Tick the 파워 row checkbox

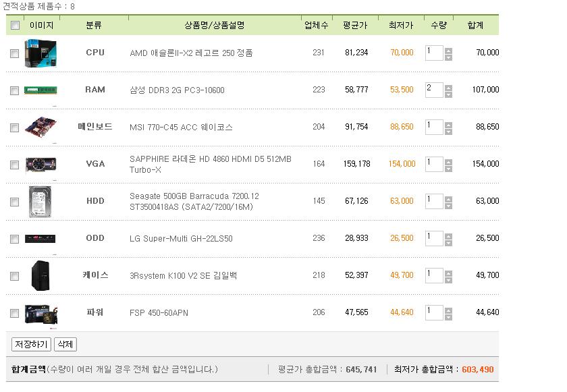14,313
